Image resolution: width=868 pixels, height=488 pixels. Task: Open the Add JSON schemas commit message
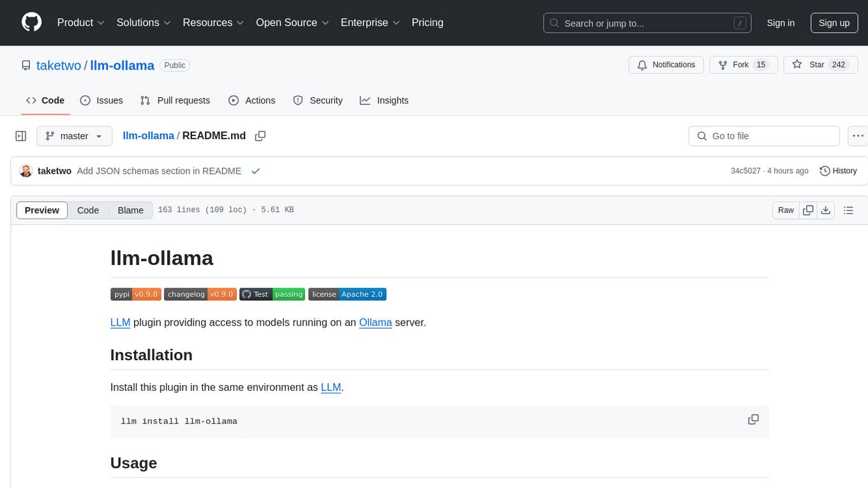pyautogui.click(x=159, y=171)
